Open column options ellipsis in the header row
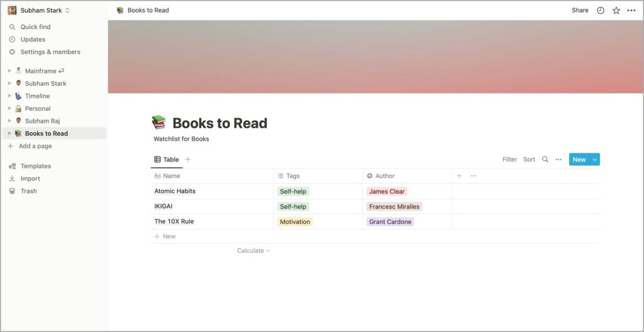 474,176
